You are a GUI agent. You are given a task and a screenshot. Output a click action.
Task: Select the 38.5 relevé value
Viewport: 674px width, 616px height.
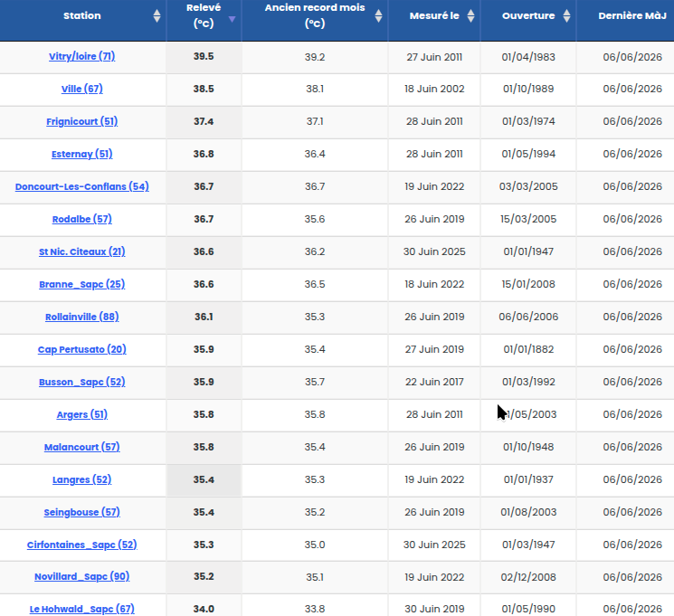[x=204, y=89]
